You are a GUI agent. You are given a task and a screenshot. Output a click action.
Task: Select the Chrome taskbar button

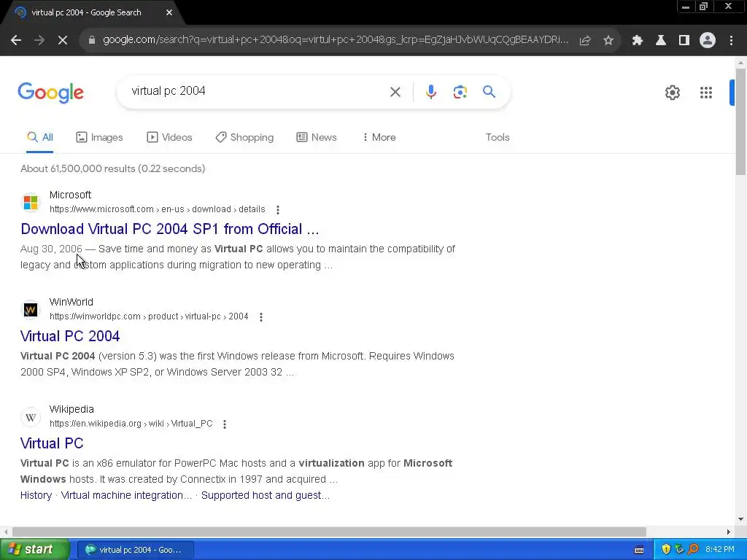[136, 550]
